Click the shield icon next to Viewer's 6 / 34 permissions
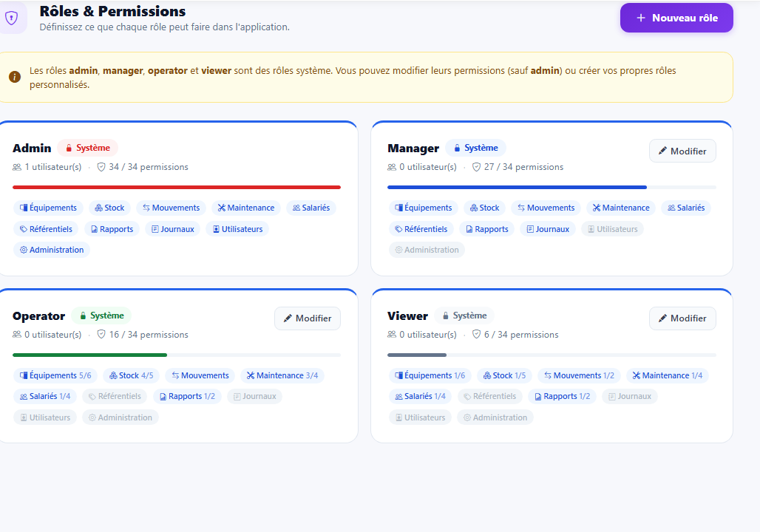 click(x=476, y=335)
